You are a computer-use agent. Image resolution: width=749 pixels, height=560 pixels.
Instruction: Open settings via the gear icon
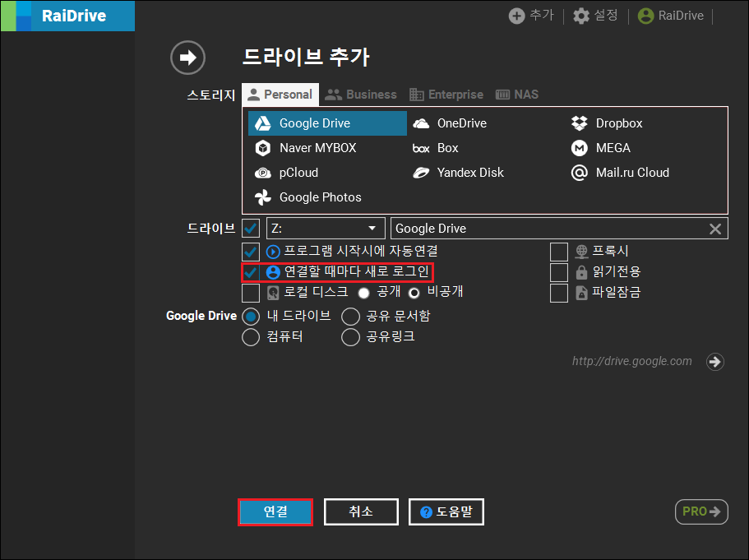pos(581,16)
